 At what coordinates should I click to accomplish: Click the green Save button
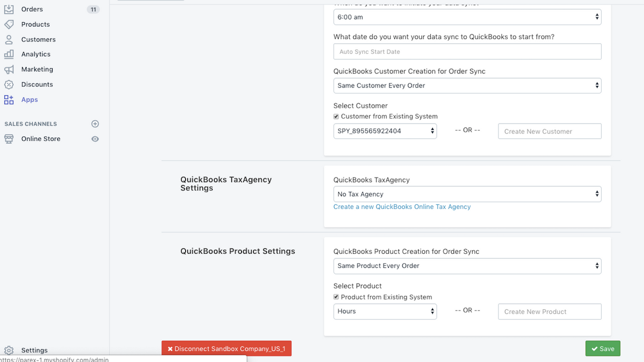coord(603,349)
